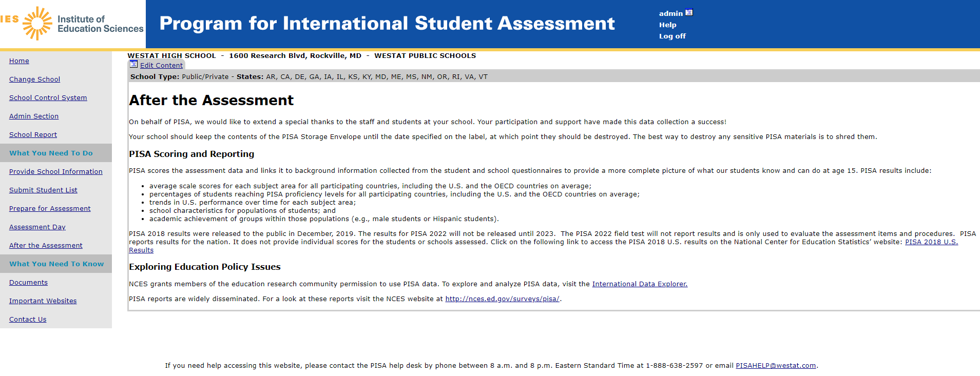Open School Control System
The width and height of the screenshot is (980, 376).
point(48,97)
